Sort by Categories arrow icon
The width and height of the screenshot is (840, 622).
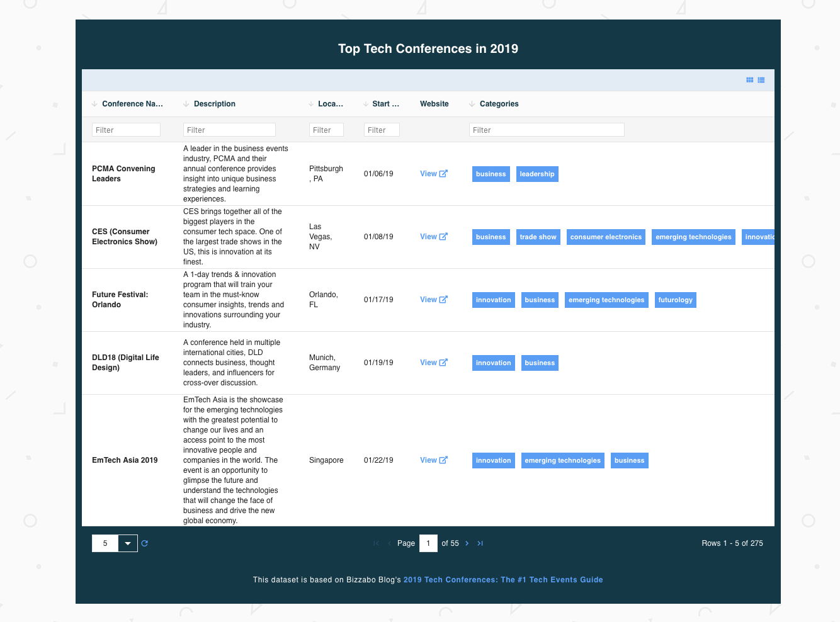coord(472,104)
